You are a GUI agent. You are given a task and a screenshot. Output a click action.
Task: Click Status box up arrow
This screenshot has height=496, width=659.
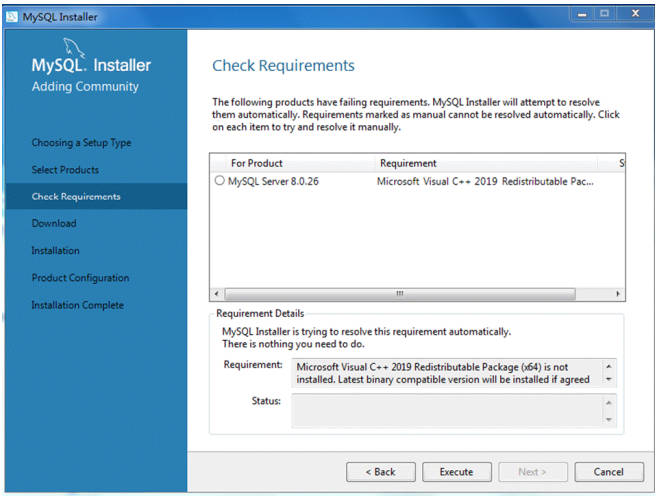click(x=609, y=403)
